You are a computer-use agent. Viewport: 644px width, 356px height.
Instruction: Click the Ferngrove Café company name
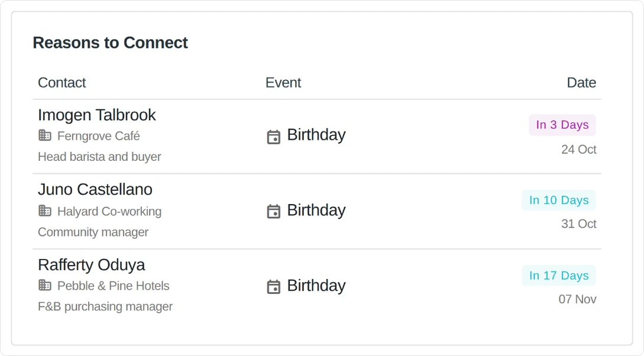point(99,136)
